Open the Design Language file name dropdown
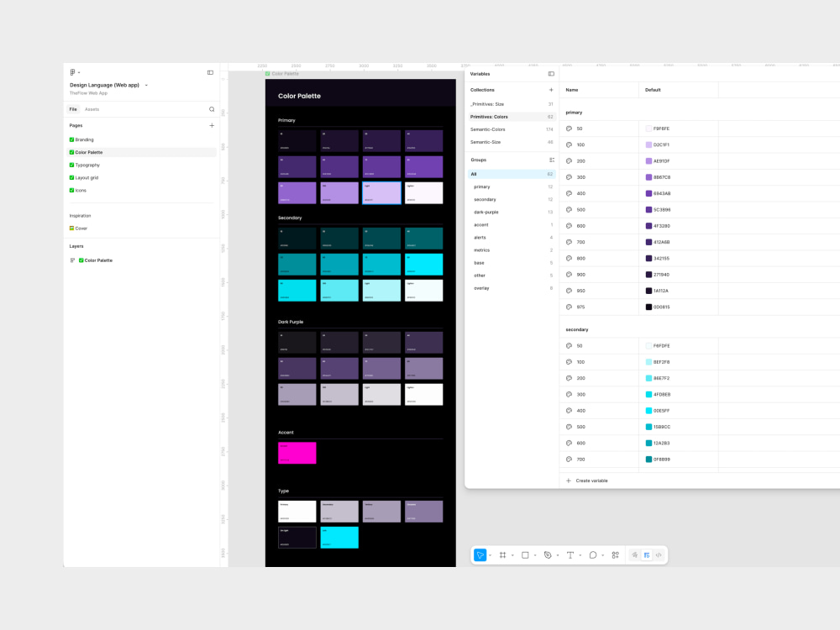 point(146,85)
